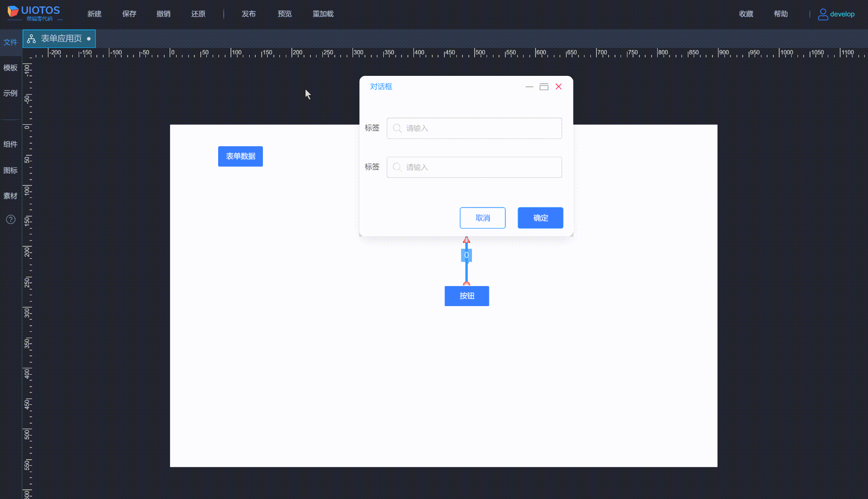Focus the first 标签 input field
Viewport: 868px width, 499px height.
[474, 128]
